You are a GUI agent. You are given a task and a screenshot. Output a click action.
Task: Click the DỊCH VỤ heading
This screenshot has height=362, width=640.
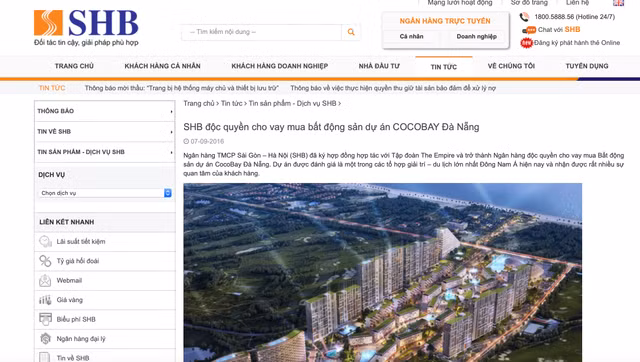(x=51, y=175)
